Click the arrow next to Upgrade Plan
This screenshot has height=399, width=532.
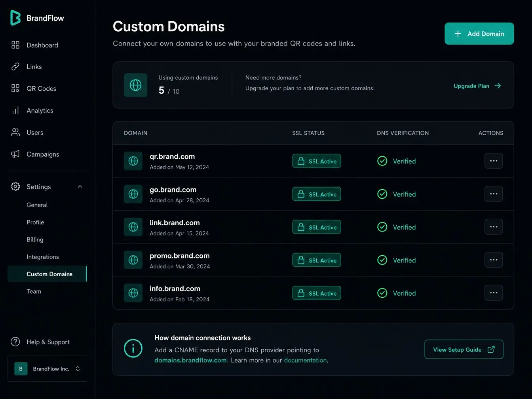(x=498, y=86)
